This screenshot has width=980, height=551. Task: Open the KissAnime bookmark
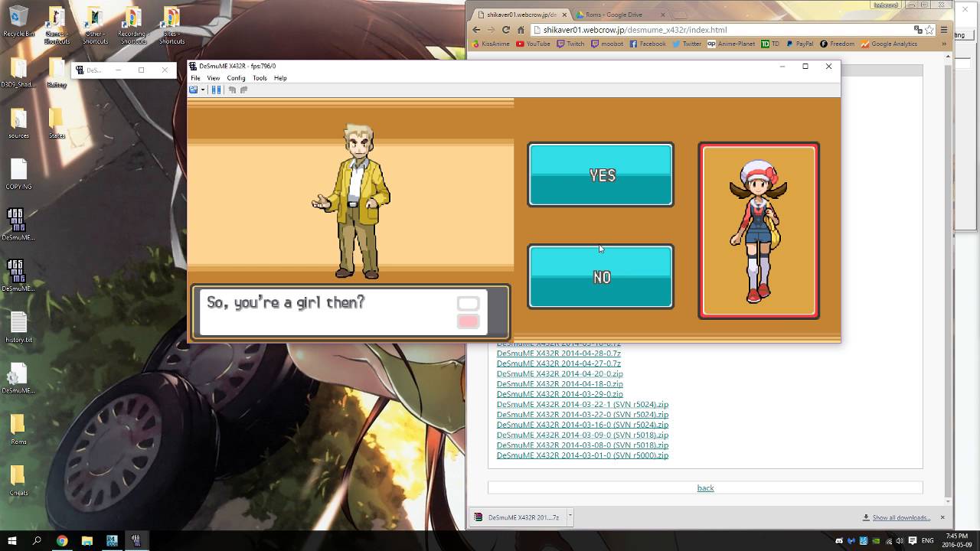point(490,44)
